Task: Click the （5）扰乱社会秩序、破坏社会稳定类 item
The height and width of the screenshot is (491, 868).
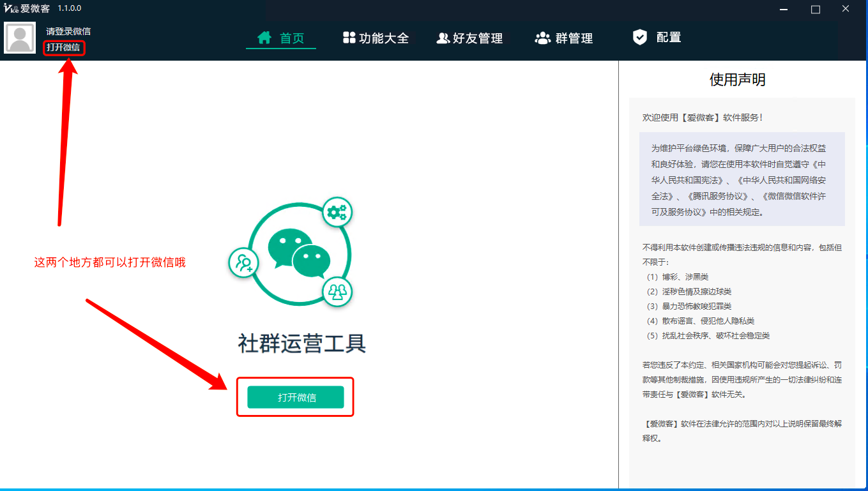Action: 707,335
